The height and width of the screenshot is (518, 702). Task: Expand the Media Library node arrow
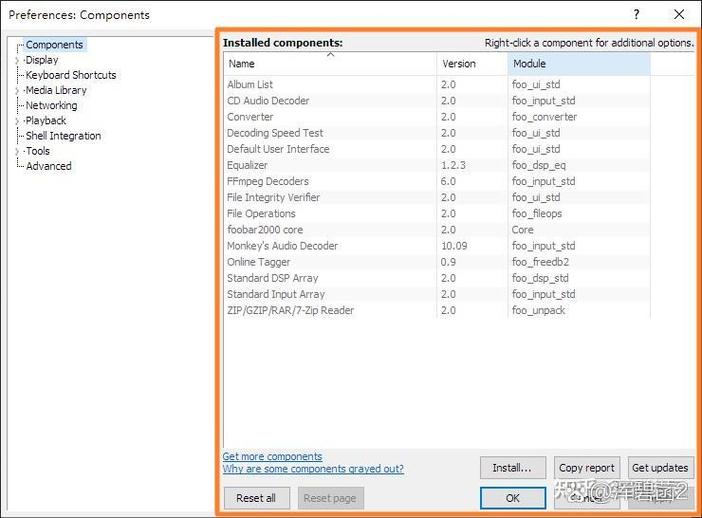(17, 91)
